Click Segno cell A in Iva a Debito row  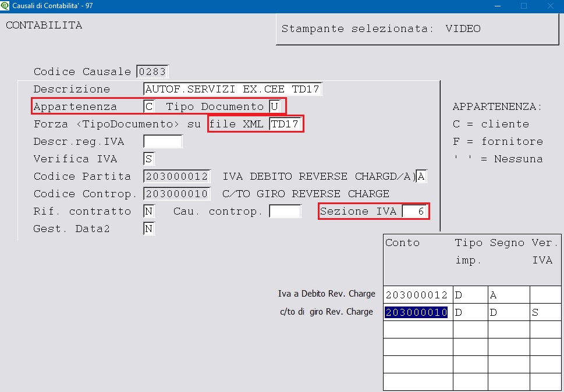click(x=508, y=295)
